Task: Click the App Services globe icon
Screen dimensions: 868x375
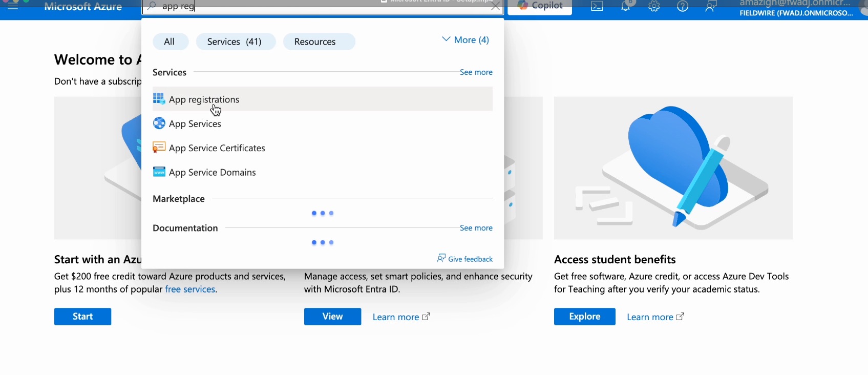Action: (x=159, y=123)
